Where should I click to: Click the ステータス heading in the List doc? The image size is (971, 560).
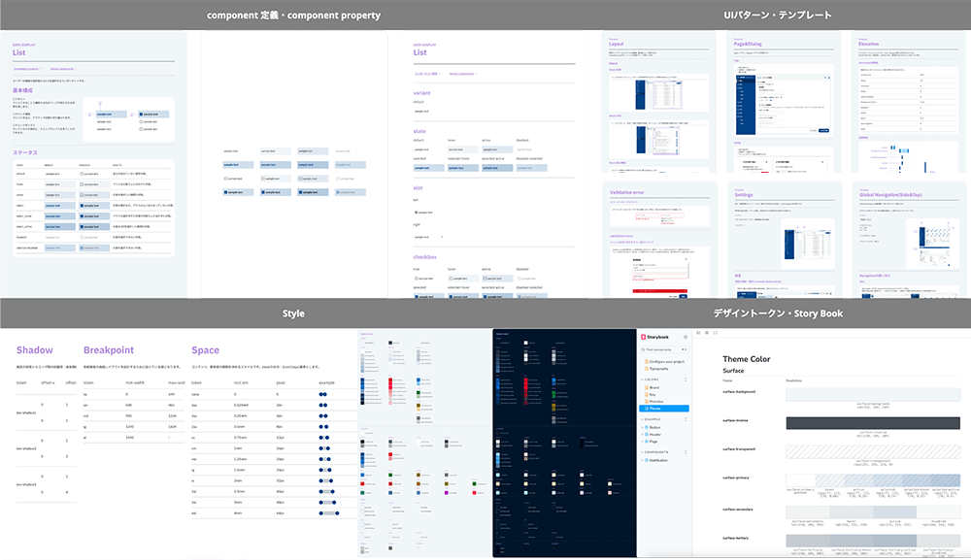25,152
